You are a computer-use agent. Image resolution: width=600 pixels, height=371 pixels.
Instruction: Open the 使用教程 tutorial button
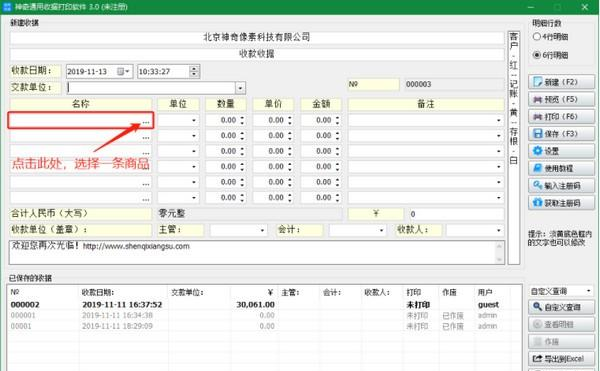pyautogui.click(x=561, y=168)
